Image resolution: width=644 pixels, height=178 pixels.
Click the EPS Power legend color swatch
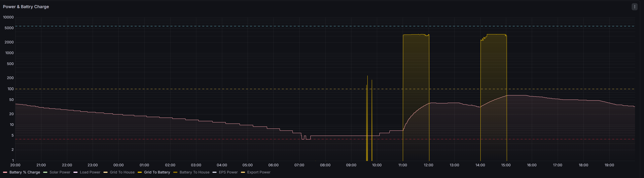[x=214, y=172]
